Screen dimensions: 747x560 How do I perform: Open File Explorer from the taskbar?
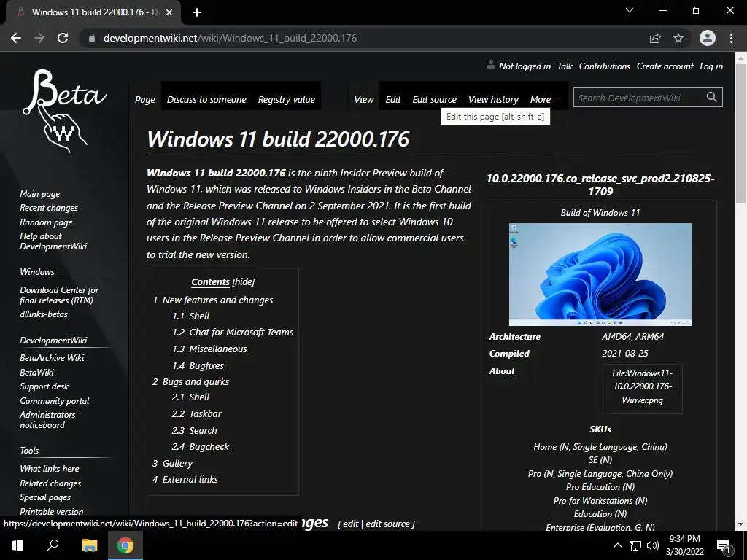pyautogui.click(x=89, y=545)
